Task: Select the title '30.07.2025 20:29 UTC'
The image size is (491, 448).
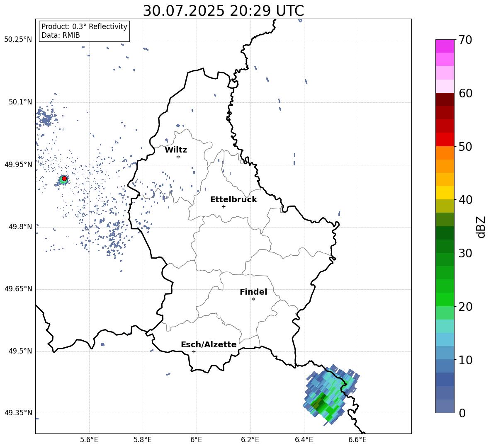Action: pyautogui.click(x=223, y=11)
